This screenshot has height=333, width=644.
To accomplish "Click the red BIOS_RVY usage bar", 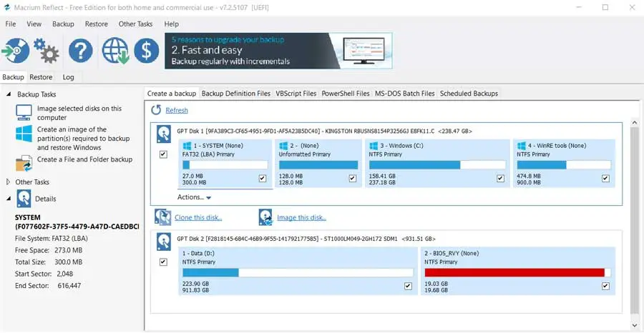I will coord(518,273).
